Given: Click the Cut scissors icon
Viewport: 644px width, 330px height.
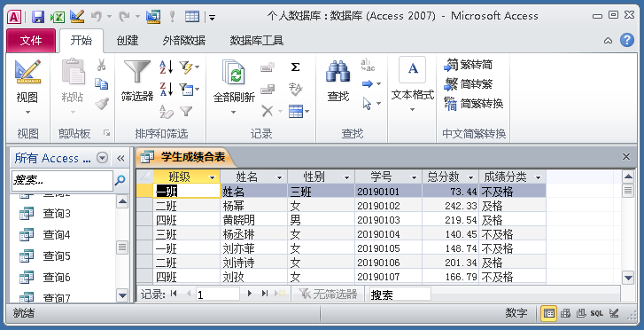Looking at the screenshot, I should point(102,65).
